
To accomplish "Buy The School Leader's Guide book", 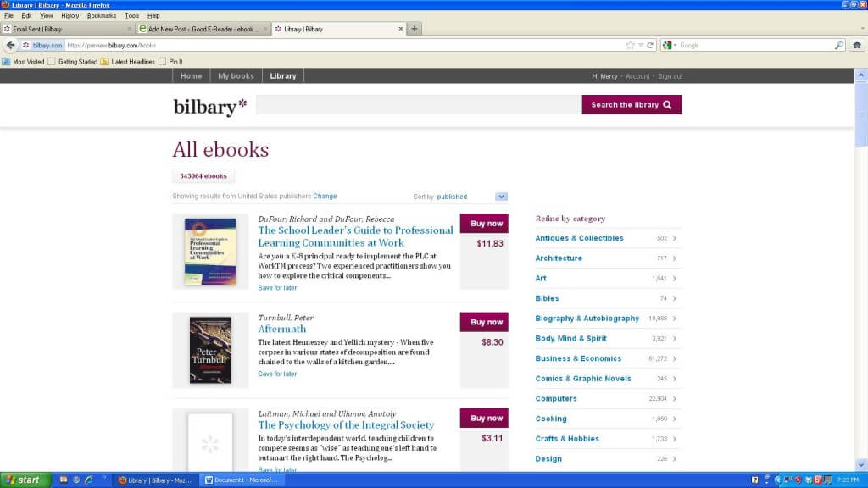I will (x=484, y=224).
